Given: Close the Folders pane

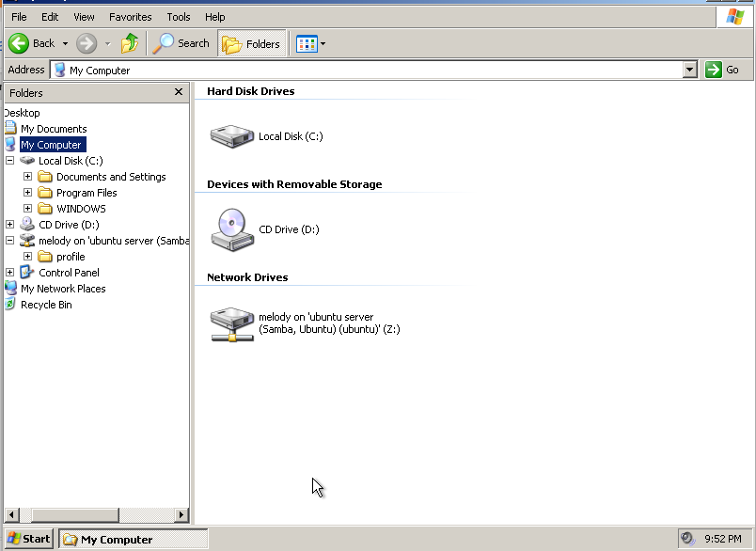Looking at the screenshot, I should click(179, 91).
